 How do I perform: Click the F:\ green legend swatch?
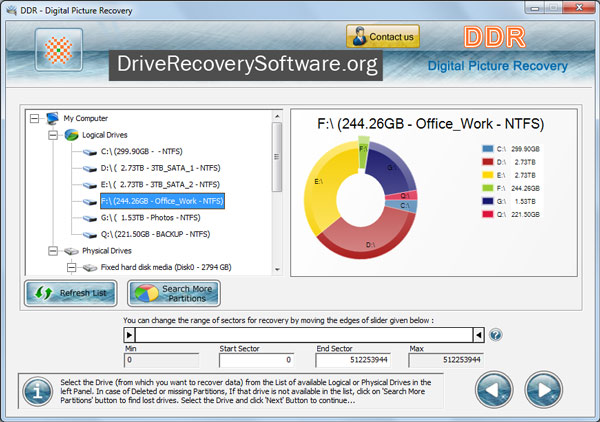point(488,188)
